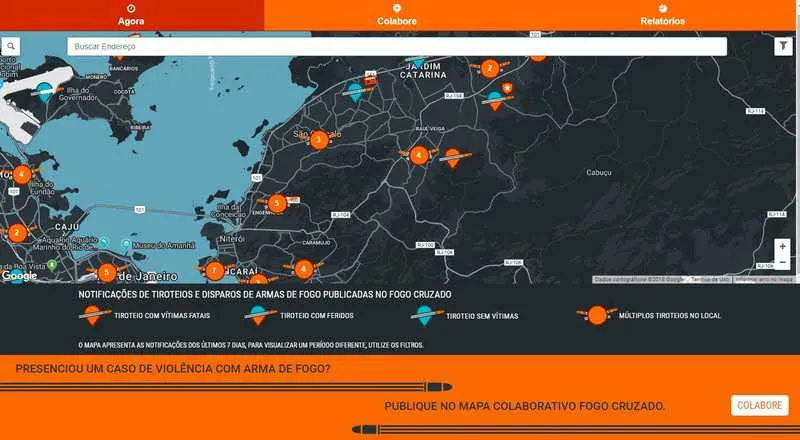Click the Ilha da Conceição label
800x440 pixels.
229,211
